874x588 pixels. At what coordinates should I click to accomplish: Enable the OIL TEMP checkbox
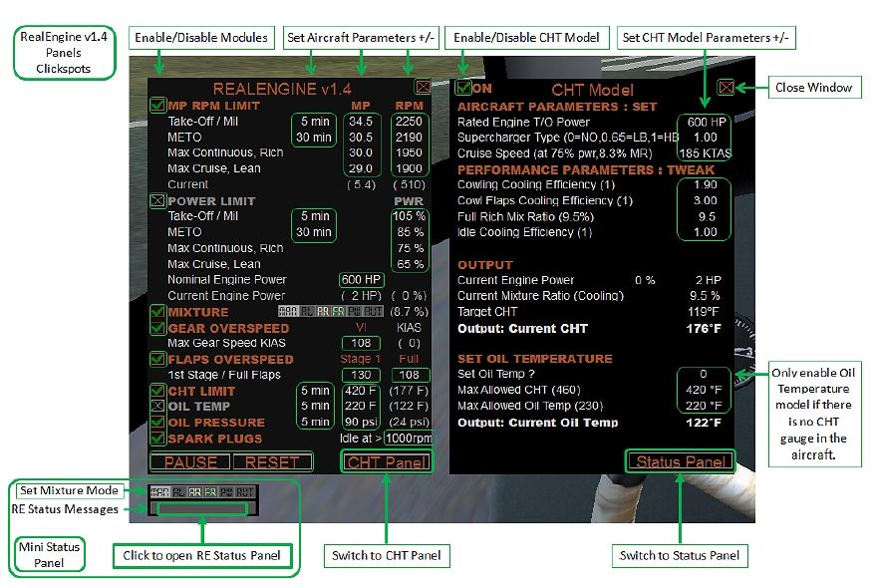(157, 406)
